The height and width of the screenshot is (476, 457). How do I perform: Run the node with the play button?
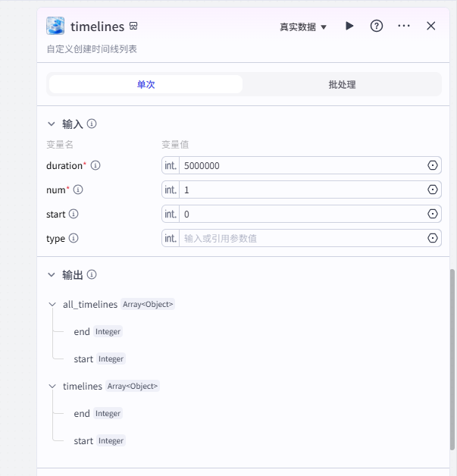tap(349, 26)
